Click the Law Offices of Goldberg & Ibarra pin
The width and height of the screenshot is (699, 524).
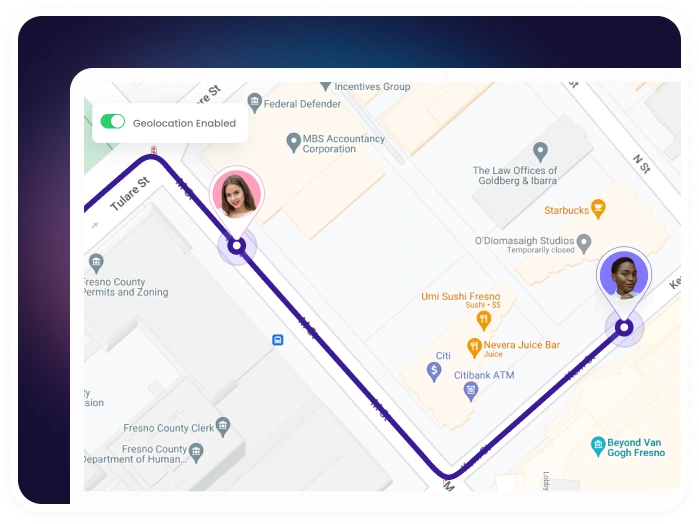[540, 152]
